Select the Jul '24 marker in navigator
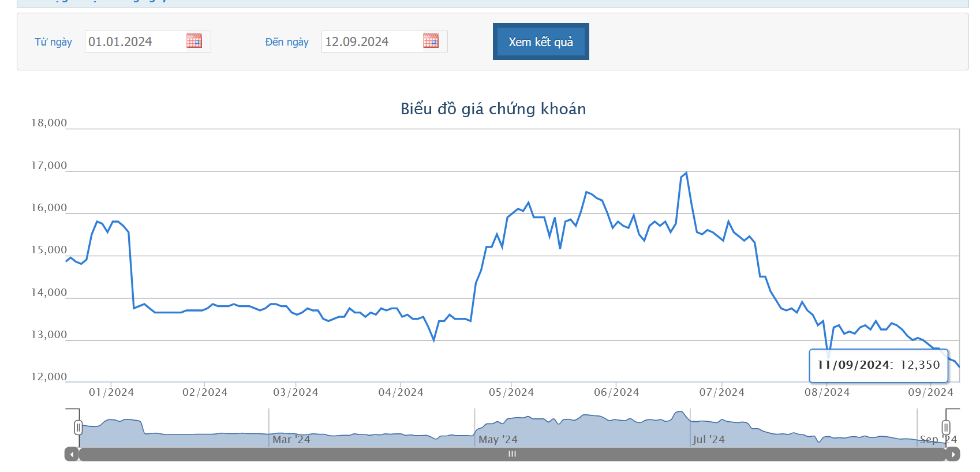This screenshot has height=472, width=980. coord(708,440)
